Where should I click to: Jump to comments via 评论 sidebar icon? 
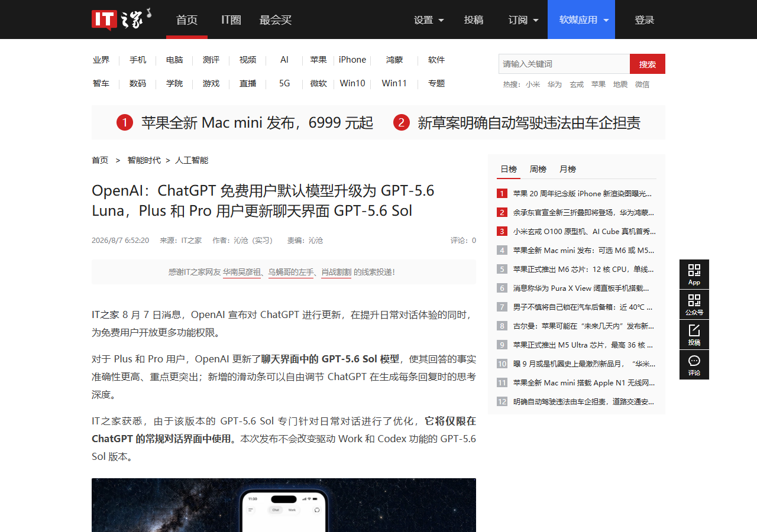[694, 365]
